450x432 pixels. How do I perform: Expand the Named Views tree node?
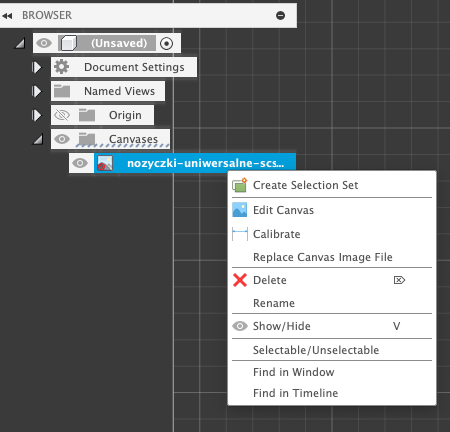point(37,91)
